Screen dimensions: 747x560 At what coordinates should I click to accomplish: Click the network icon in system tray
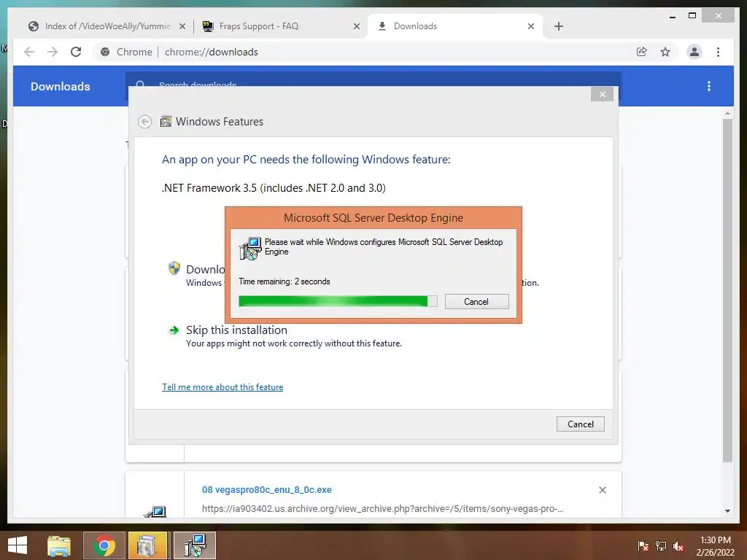[661, 546]
